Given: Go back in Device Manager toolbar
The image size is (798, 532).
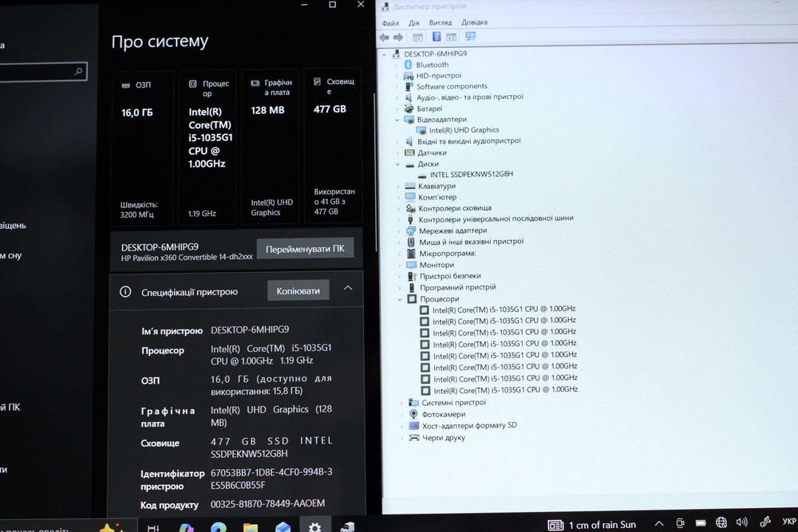Looking at the screenshot, I should click(x=385, y=37).
